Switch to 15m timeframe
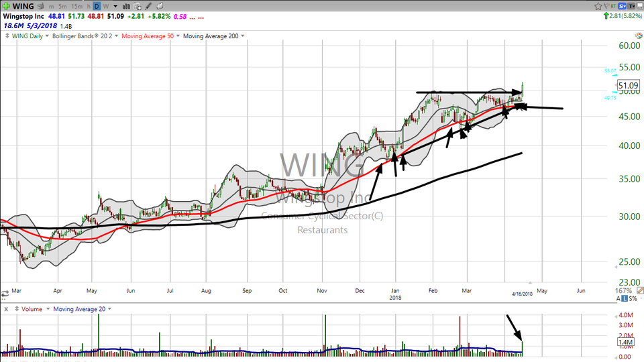This screenshot has height=362, width=644. point(76,7)
